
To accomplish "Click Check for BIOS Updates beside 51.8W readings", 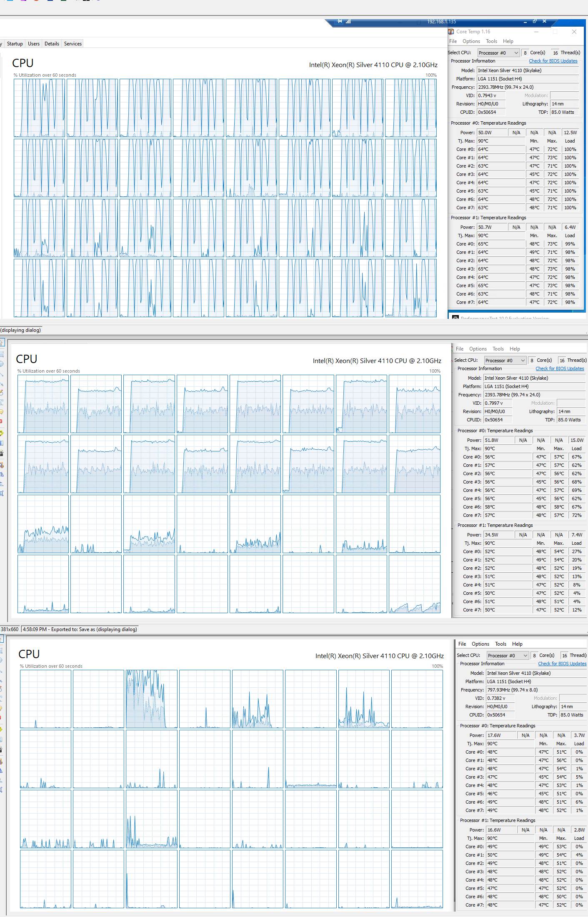I will [560, 368].
